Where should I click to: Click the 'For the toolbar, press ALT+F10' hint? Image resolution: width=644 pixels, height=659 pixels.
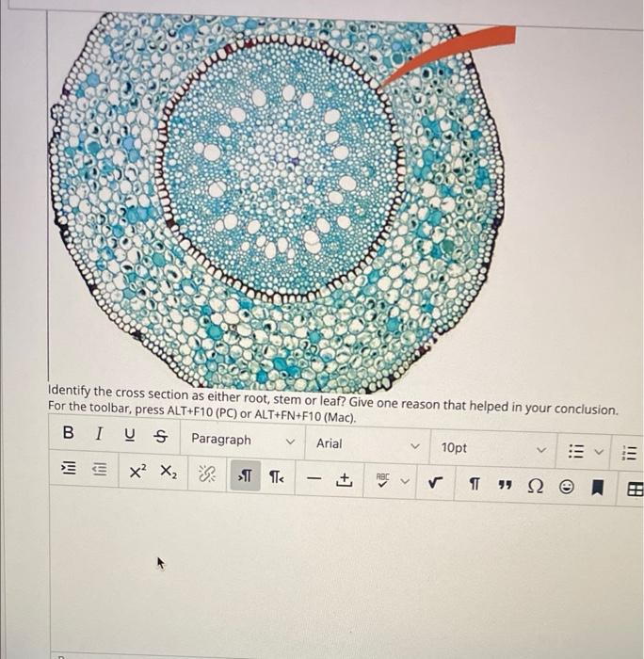(x=201, y=412)
